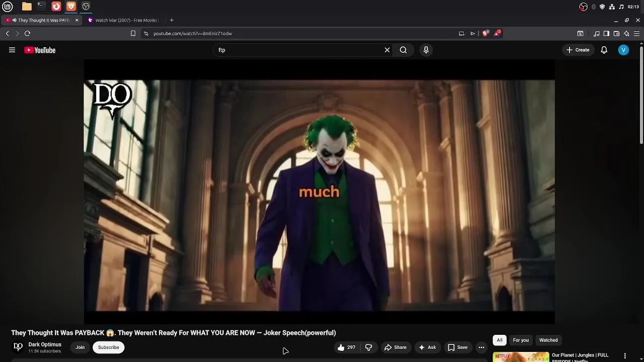
Task: Select the For you filter chip
Action: tap(521, 340)
